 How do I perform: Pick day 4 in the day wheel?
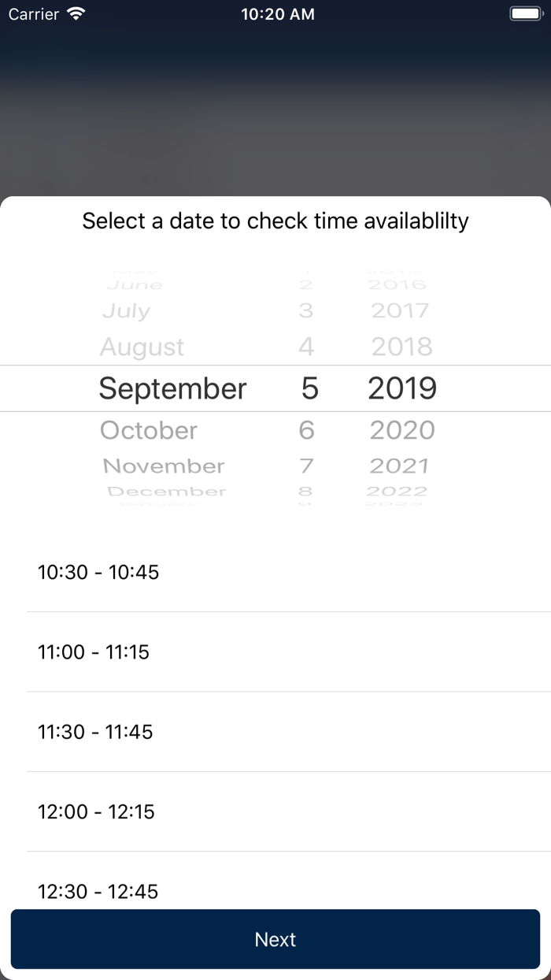coord(306,347)
